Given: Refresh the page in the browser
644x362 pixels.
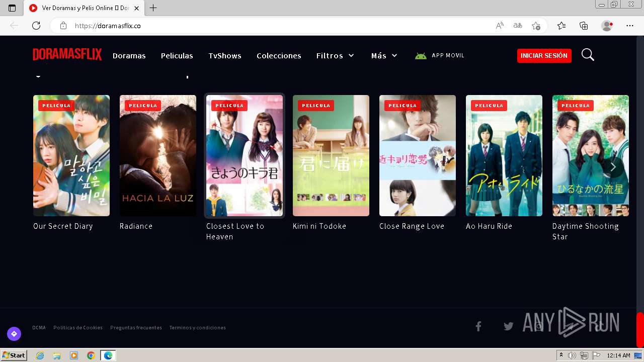Looking at the screenshot, I should 36,26.
